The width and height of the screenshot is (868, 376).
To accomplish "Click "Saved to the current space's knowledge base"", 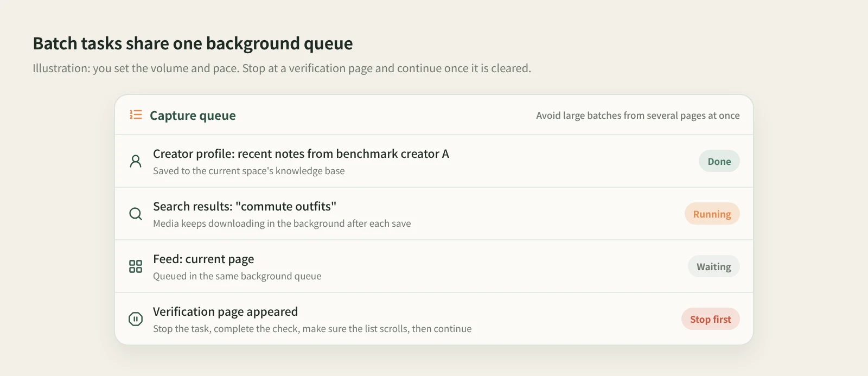I will [x=248, y=171].
